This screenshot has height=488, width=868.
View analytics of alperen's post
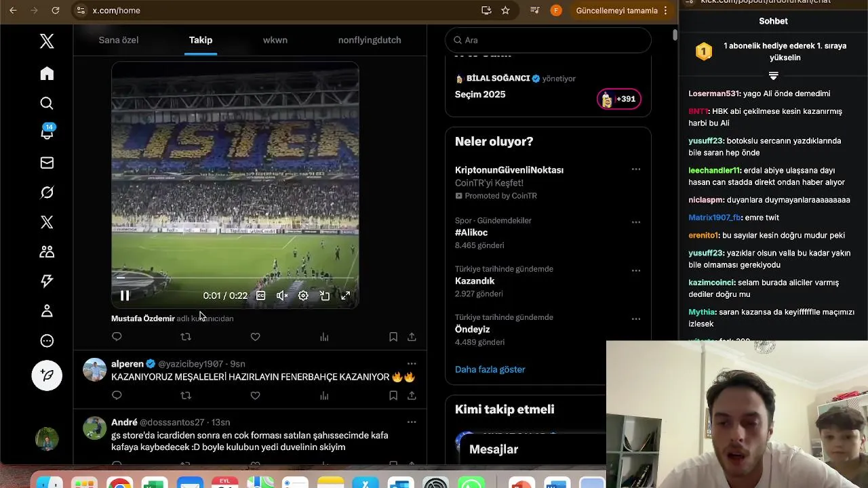tap(324, 395)
